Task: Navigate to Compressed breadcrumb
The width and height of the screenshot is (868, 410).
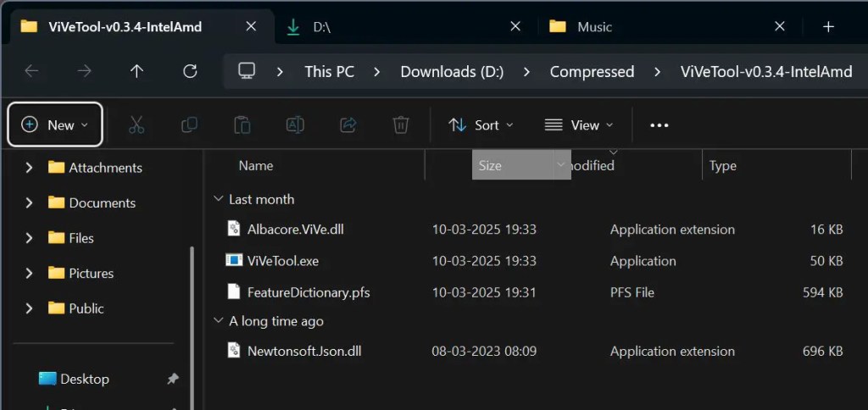Action: click(x=592, y=72)
